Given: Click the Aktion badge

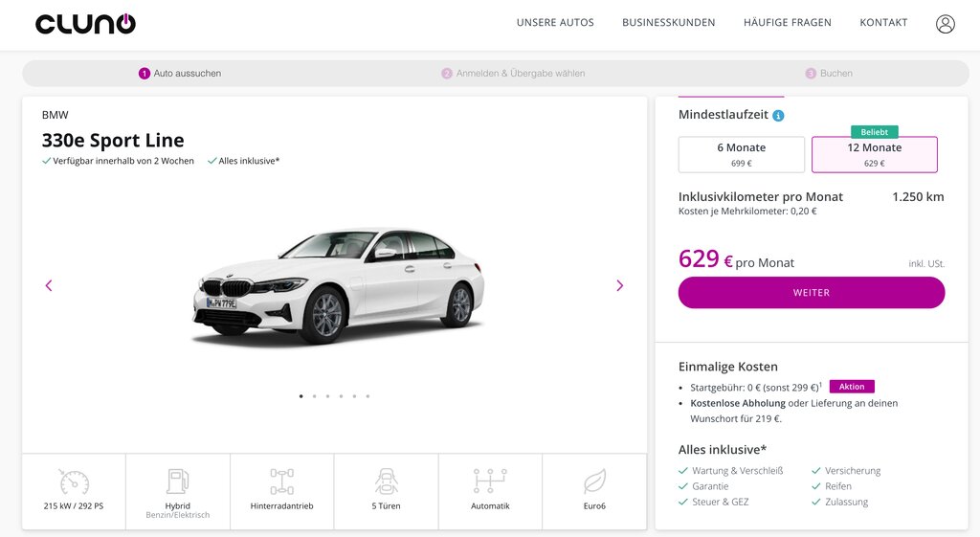Looking at the screenshot, I should click(852, 387).
